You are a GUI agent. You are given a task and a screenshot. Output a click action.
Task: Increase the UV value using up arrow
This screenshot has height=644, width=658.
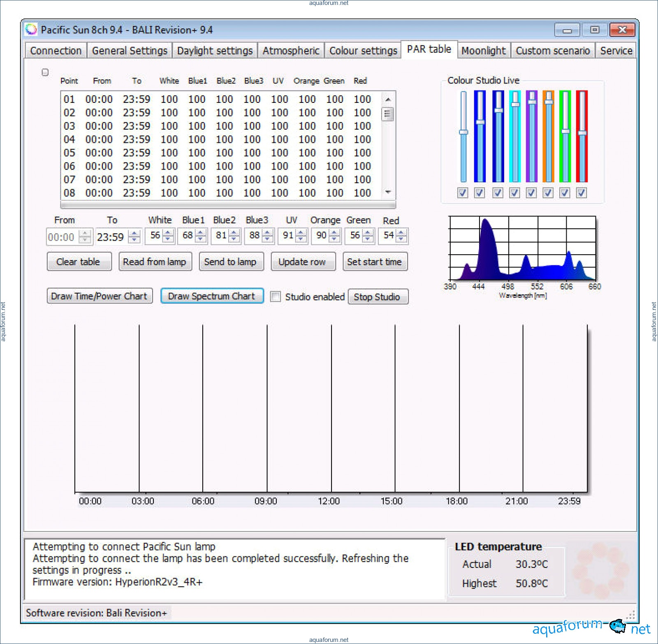coord(301,233)
